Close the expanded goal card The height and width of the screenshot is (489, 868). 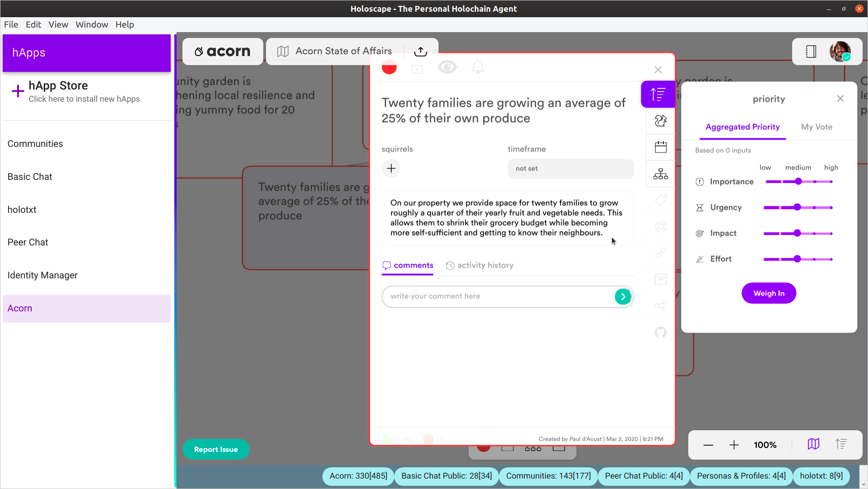658,70
